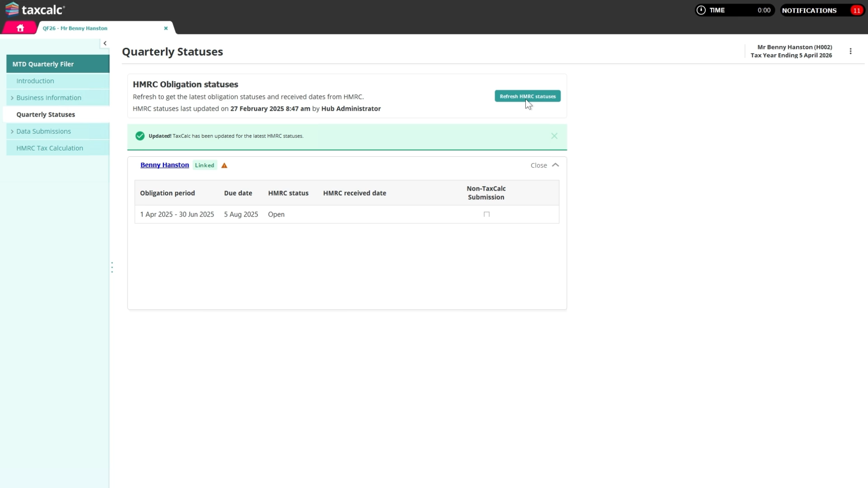Open the three-dot options menu
The width and height of the screenshot is (868, 488).
[x=850, y=51]
